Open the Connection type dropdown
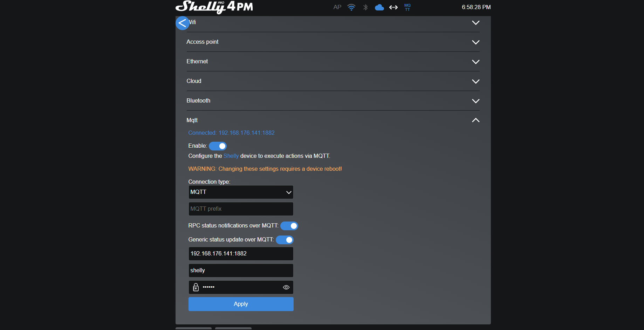Image resolution: width=644 pixels, height=330 pixels. (241, 192)
